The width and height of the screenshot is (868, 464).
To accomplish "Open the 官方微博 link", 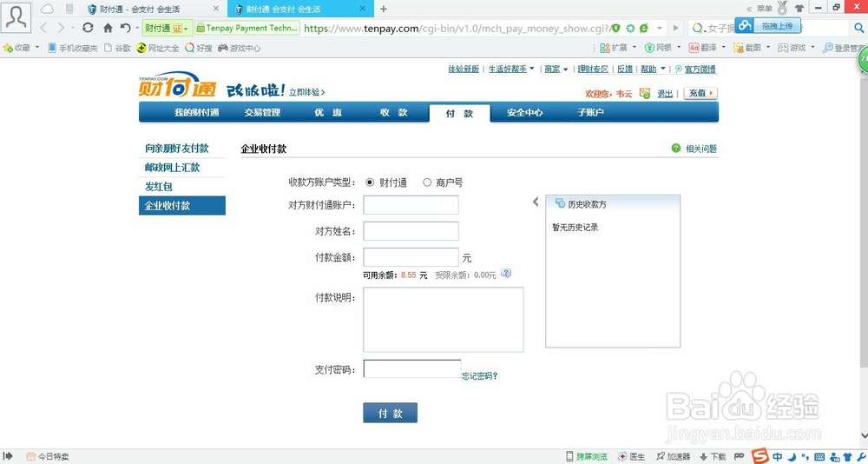I will (700, 70).
